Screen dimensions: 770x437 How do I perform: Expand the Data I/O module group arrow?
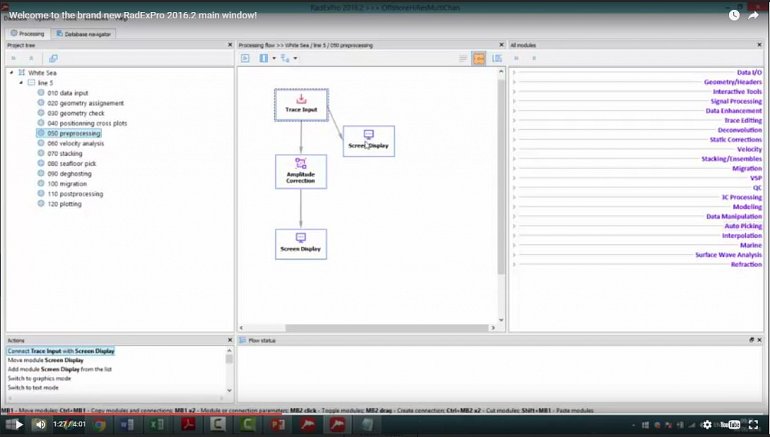click(x=514, y=73)
